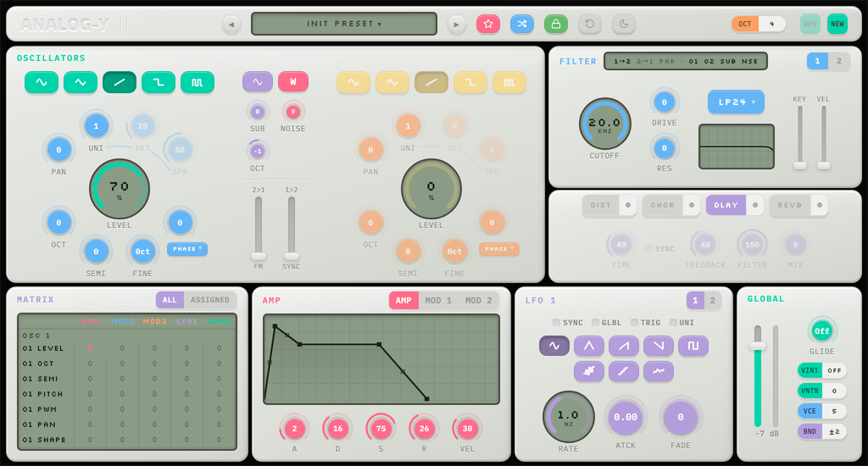Click the DEV button
868x466 pixels.
(x=810, y=24)
